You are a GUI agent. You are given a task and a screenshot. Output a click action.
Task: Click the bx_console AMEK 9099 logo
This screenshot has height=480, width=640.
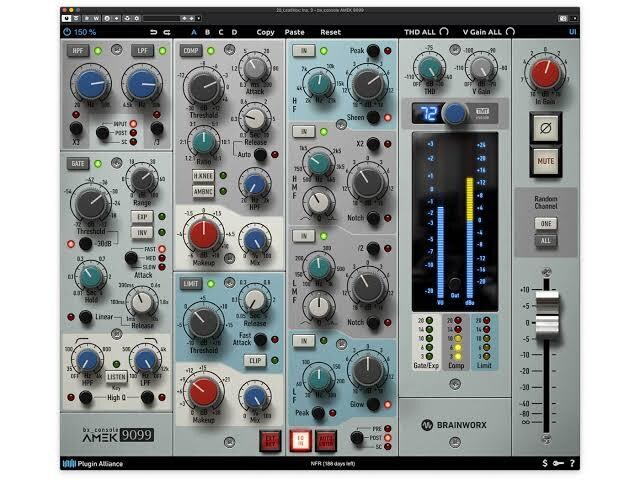tap(118, 435)
